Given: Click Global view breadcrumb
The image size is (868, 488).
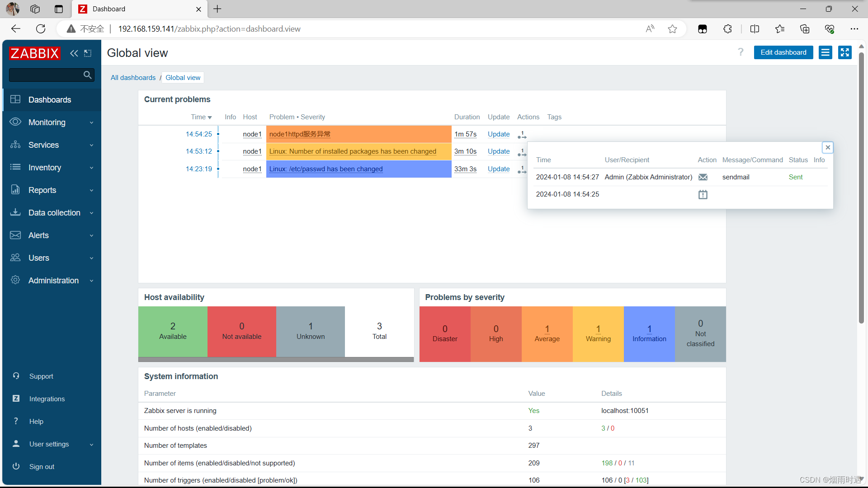Looking at the screenshot, I should coord(183,78).
